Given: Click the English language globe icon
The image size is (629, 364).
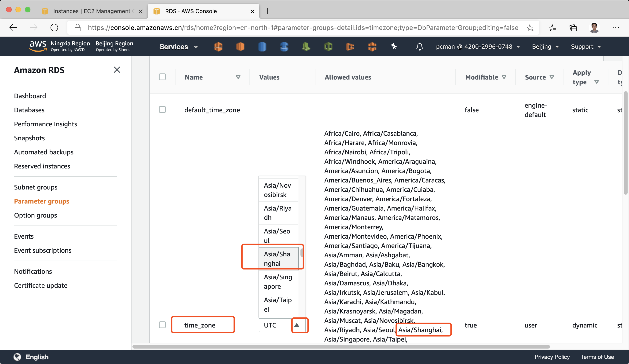Looking at the screenshot, I should tap(17, 357).
